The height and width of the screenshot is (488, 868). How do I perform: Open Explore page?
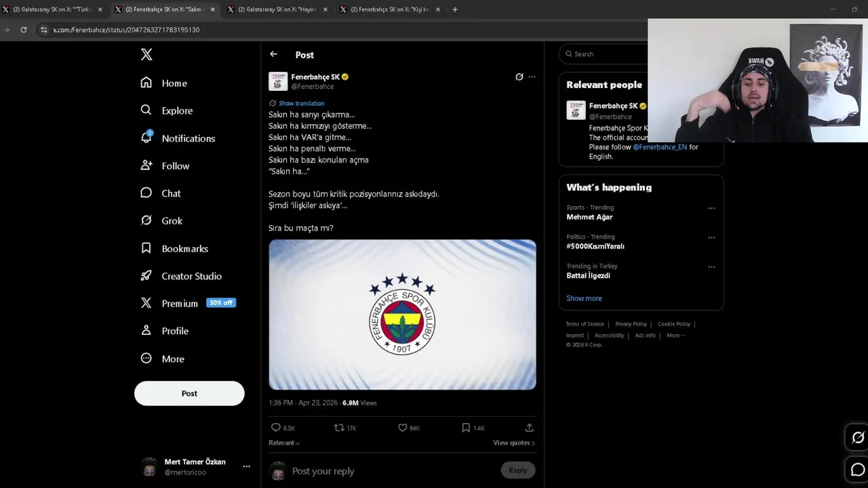tap(167, 110)
